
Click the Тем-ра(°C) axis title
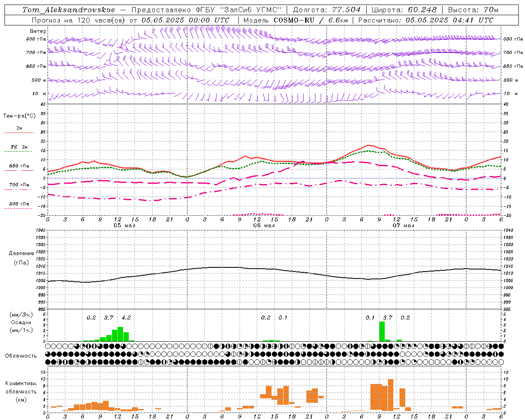19,116
